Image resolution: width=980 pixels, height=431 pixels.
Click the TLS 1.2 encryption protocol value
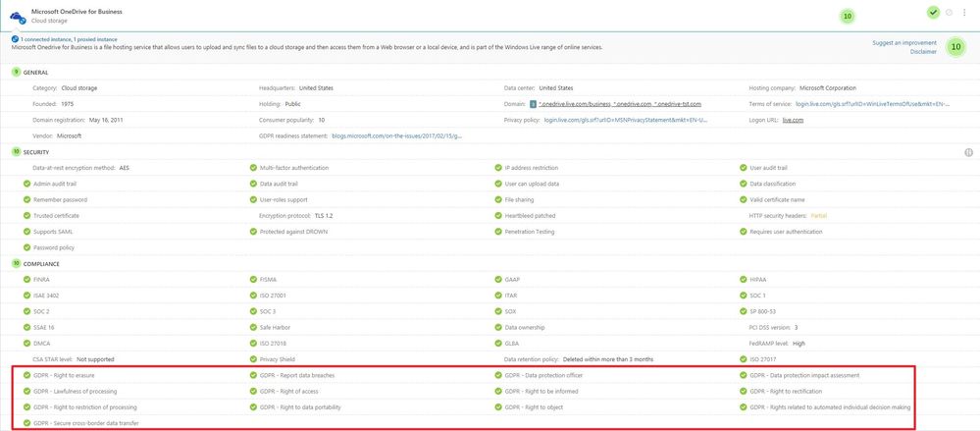[323, 216]
